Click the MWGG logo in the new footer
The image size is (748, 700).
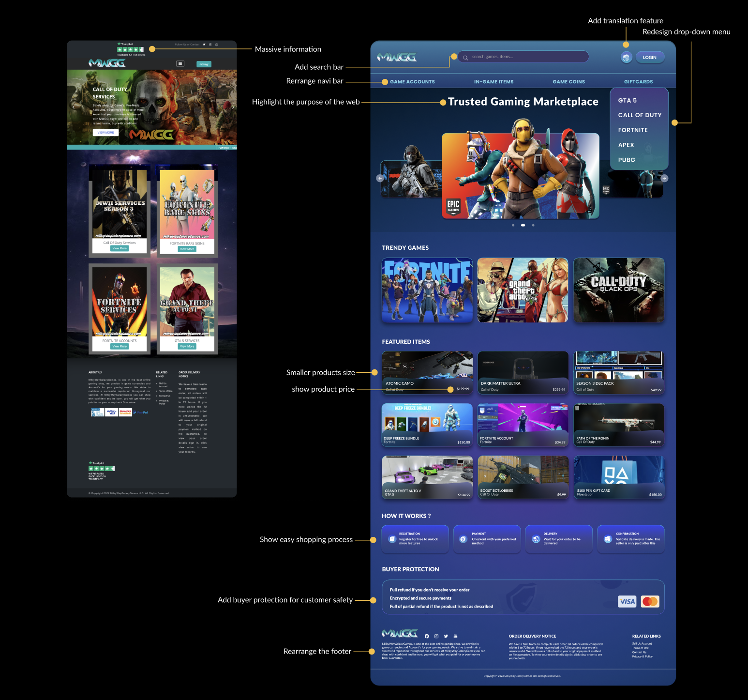coord(400,633)
